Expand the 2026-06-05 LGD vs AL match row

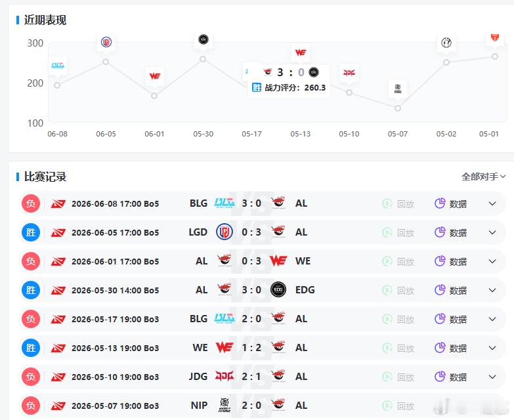click(492, 232)
